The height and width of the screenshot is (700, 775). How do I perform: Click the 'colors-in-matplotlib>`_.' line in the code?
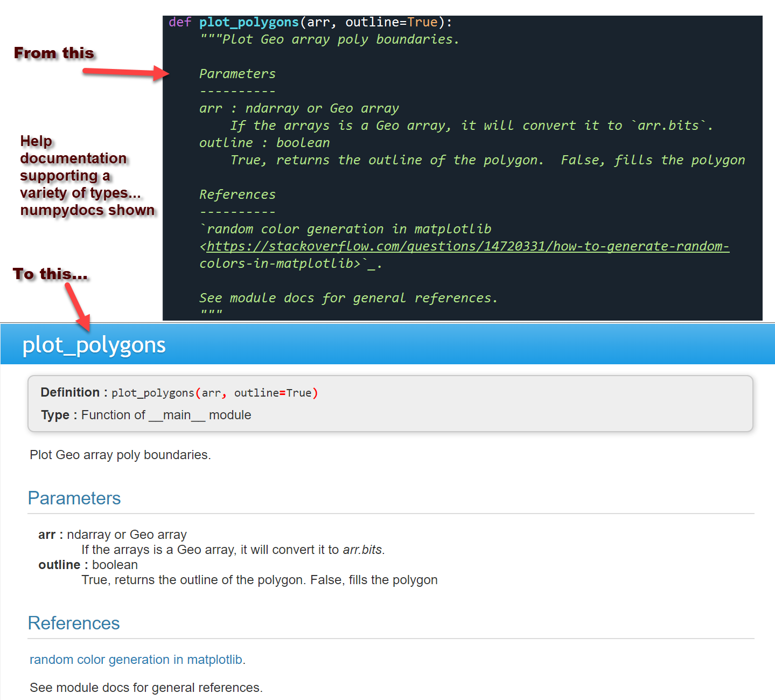pos(291,264)
